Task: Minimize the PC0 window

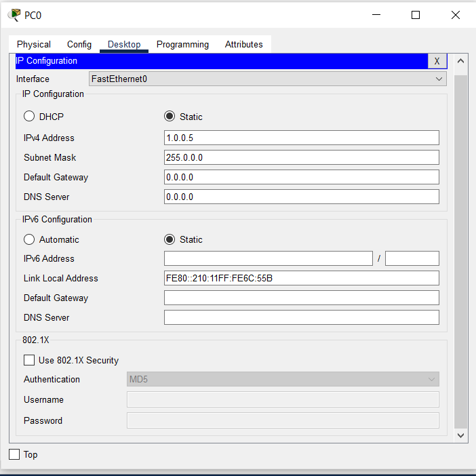Action: pyautogui.click(x=376, y=15)
